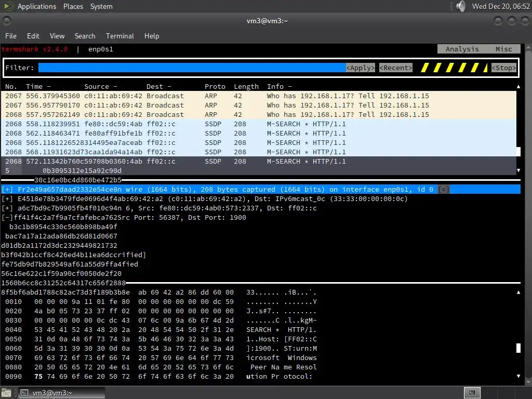The width and height of the screenshot is (532, 399).
Task: Select SSDP packet at time 562.118463471
Action: (x=259, y=134)
